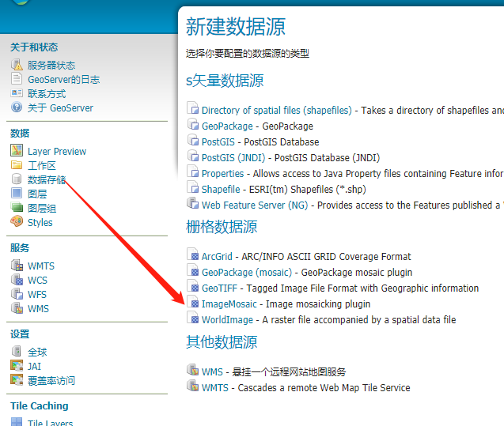The height and width of the screenshot is (426, 504).
Task: Click the GeoServer logs document icon
Action: point(17,79)
